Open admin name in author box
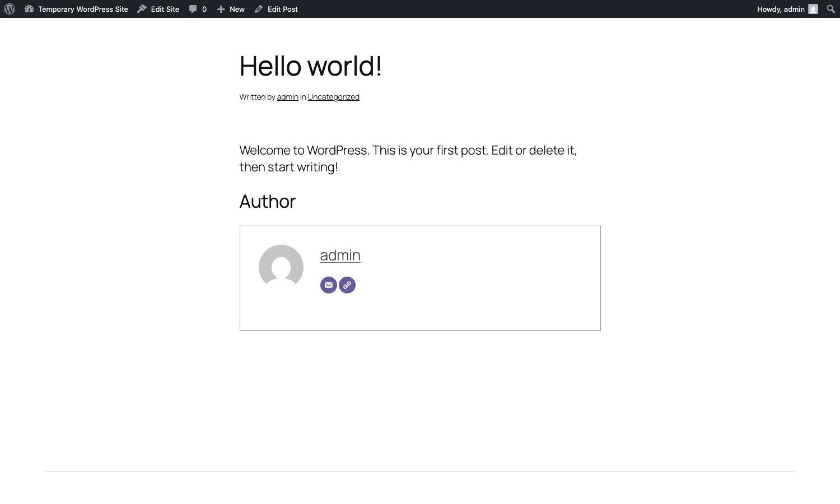The image size is (840, 504). pyautogui.click(x=340, y=255)
